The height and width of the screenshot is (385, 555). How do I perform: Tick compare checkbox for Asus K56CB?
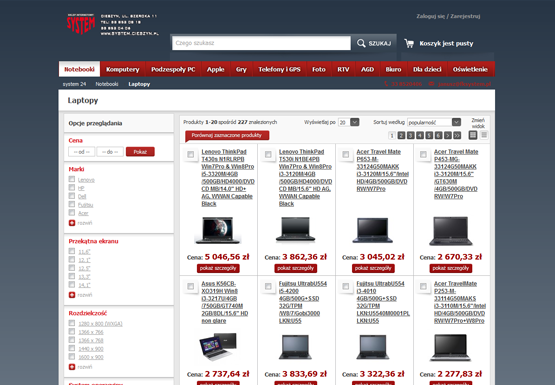tap(190, 286)
